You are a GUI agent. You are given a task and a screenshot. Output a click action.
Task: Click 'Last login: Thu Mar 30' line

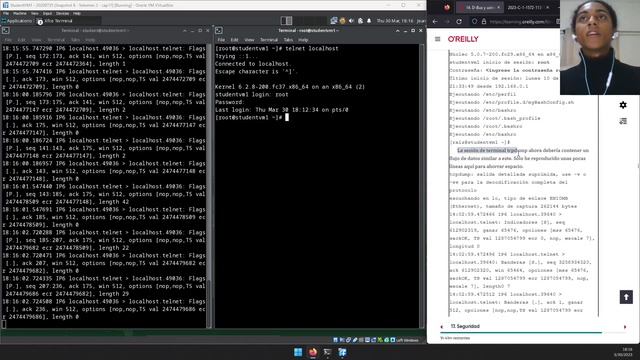[282, 110]
